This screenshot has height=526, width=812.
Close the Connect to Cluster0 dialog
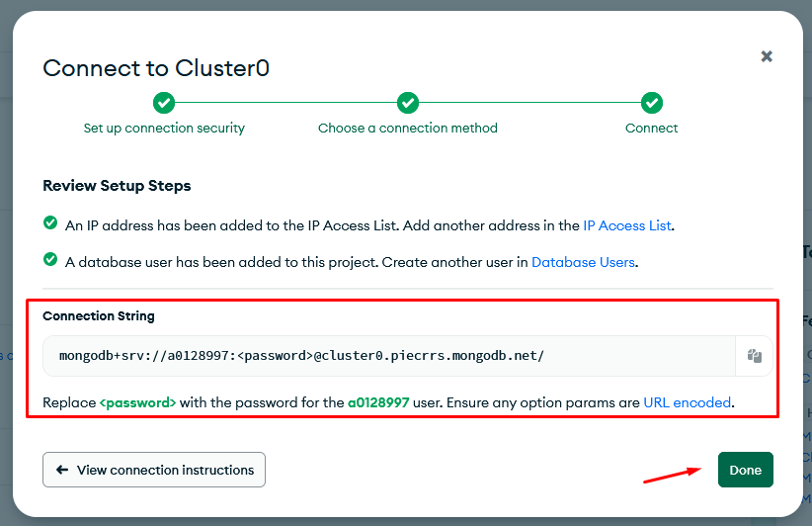[x=767, y=57]
